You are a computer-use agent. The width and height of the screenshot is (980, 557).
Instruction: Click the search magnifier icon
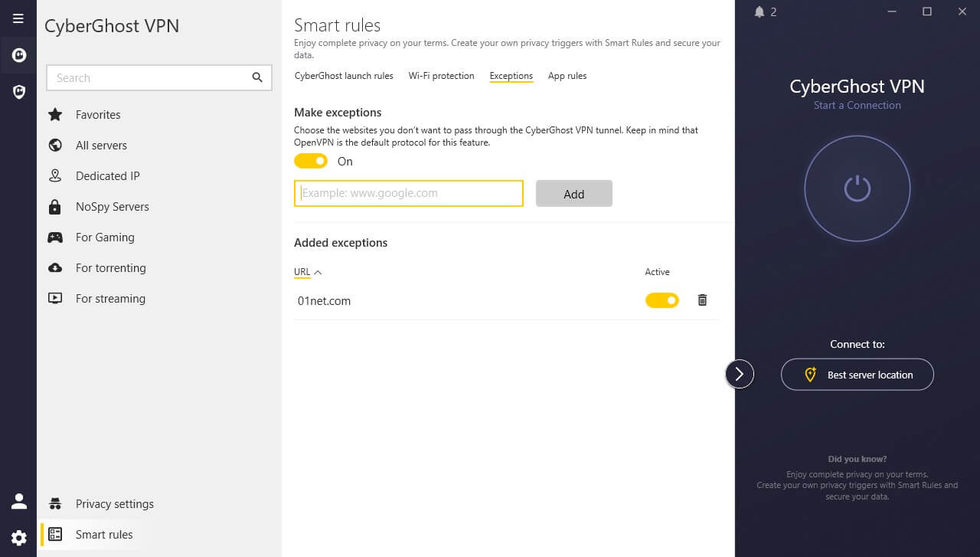point(257,77)
